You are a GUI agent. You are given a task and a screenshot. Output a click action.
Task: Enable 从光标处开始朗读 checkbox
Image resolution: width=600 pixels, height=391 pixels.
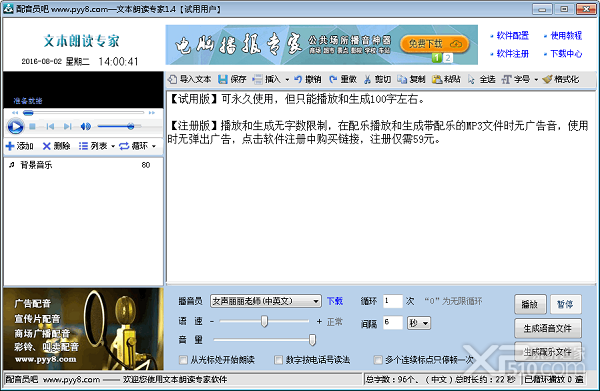click(x=183, y=360)
